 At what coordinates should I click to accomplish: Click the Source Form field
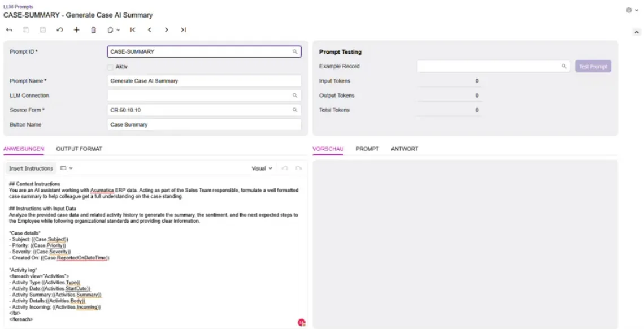click(x=204, y=110)
